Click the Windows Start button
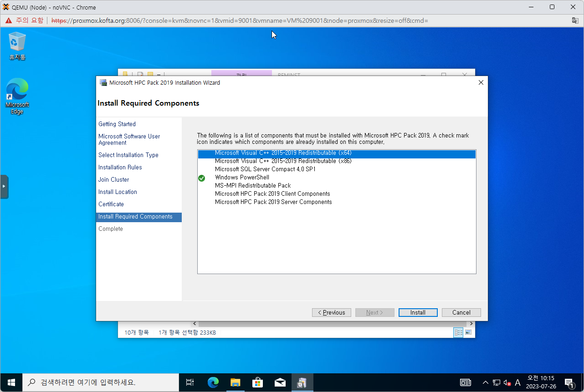This screenshot has width=584, height=392. (x=11, y=382)
